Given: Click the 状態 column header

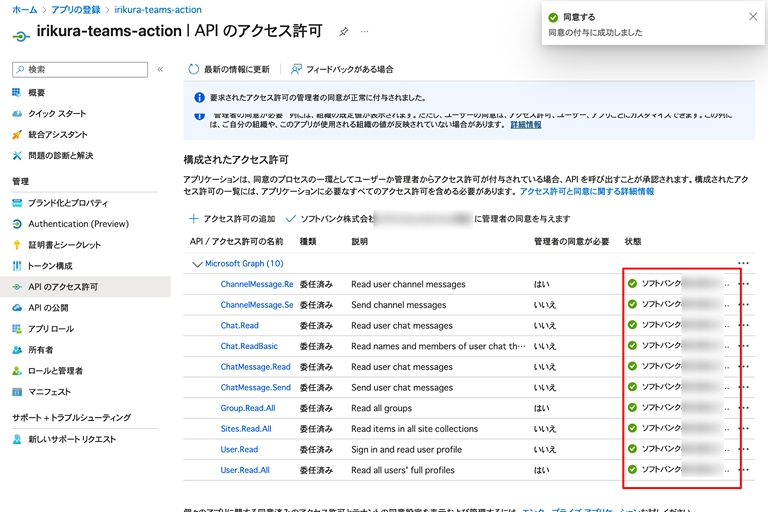Looking at the screenshot, I should [x=633, y=242].
